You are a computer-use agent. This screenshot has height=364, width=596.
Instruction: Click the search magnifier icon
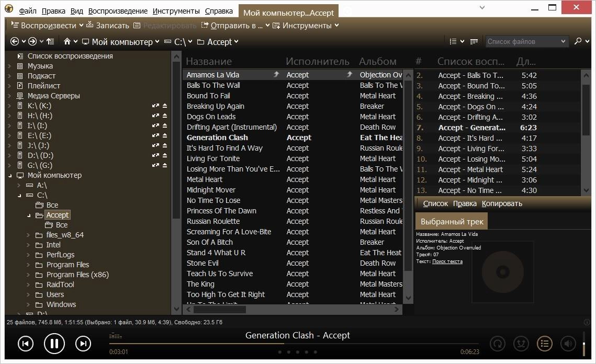(578, 41)
